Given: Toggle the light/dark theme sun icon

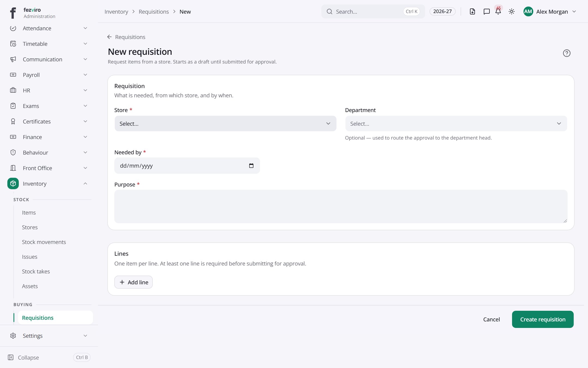Looking at the screenshot, I should click(x=512, y=11).
